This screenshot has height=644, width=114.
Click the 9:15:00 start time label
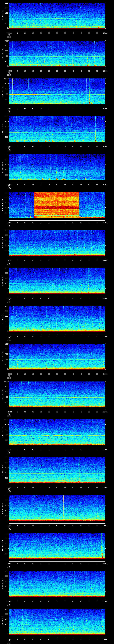[9, 71]
